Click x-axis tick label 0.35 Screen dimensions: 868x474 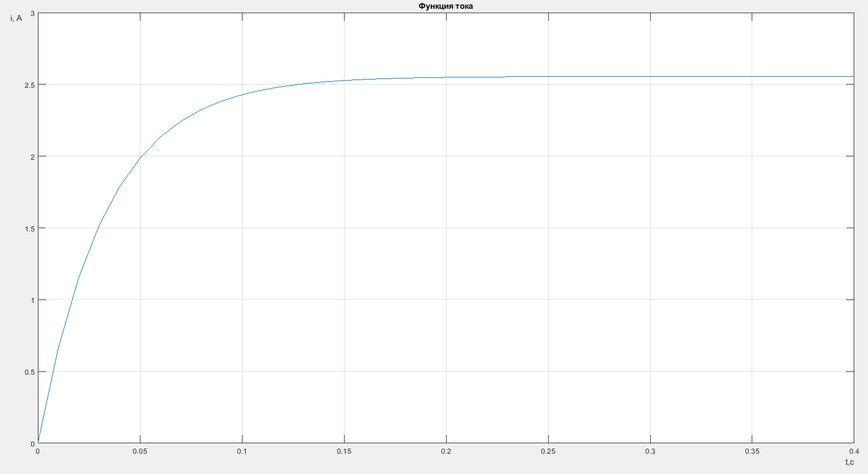tap(752, 452)
